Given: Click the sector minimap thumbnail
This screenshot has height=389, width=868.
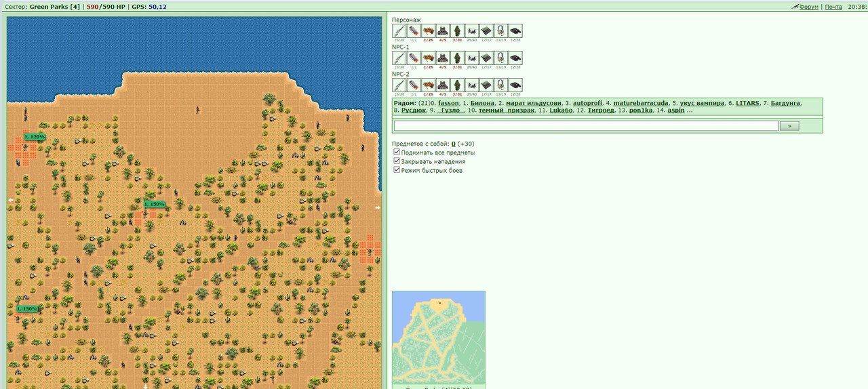Looking at the screenshot, I should (x=439, y=337).
